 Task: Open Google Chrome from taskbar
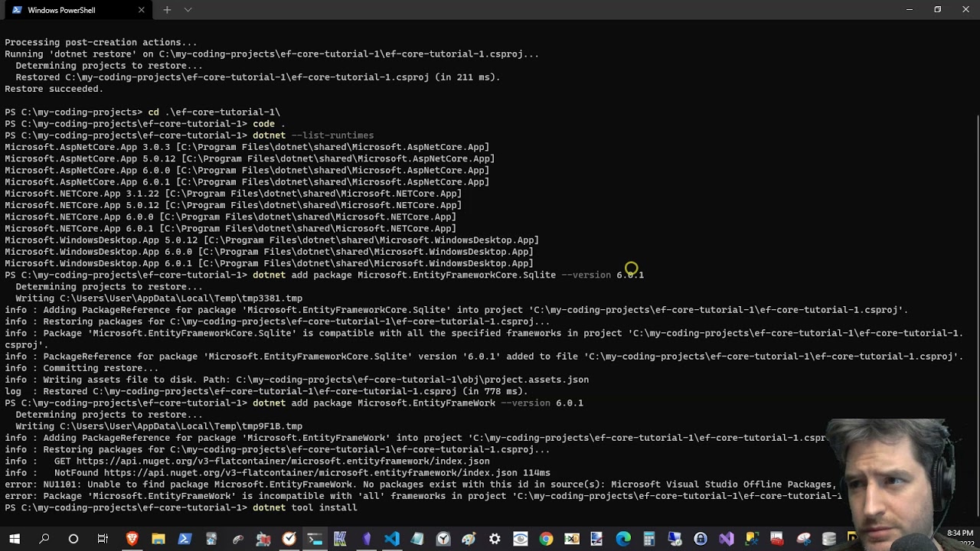pyautogui.click(x=546, y=539)
